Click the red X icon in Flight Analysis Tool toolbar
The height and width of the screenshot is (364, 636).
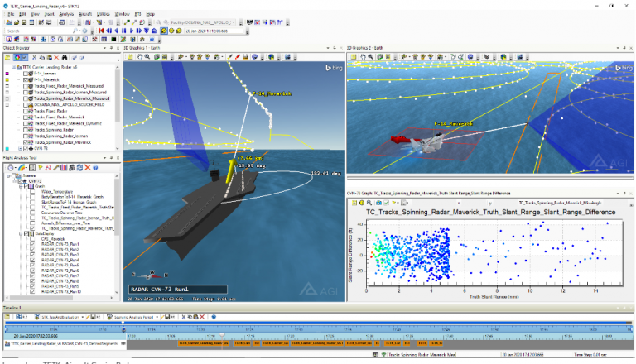88,167
